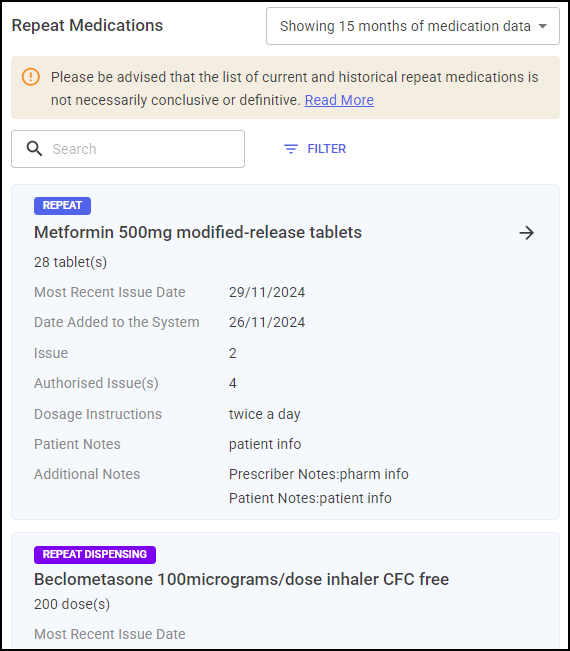This screenshot has height=651, width=570.
Task: Click the twice a day dosage instructions value
Action: point(264,414)
